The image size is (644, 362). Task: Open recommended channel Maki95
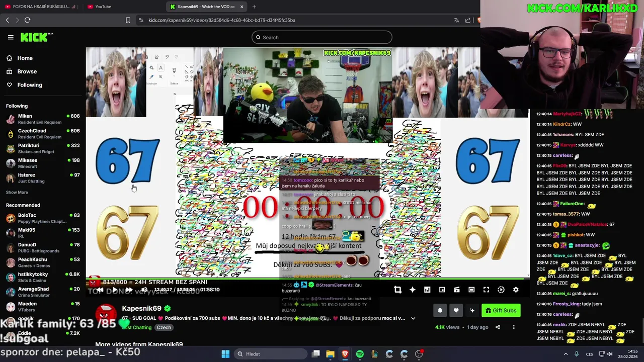(43, 233)
